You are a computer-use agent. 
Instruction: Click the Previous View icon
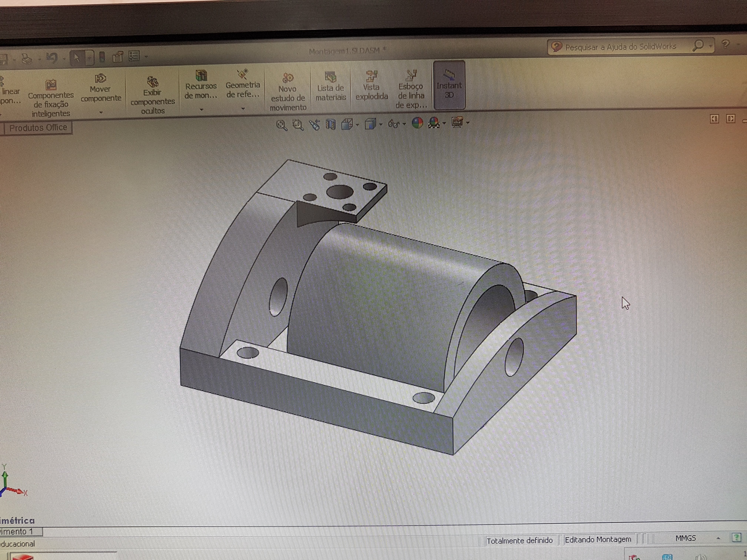[x=314, y=125]
